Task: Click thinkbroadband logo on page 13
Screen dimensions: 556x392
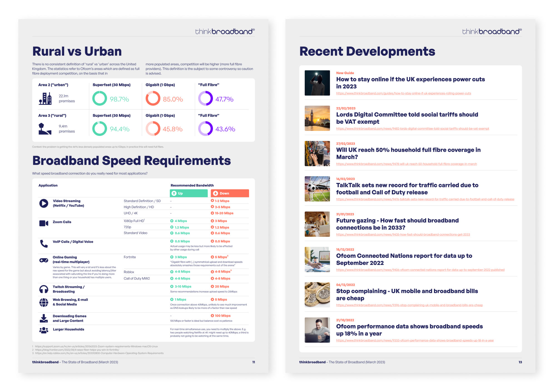Action: [x=492, y=31]
